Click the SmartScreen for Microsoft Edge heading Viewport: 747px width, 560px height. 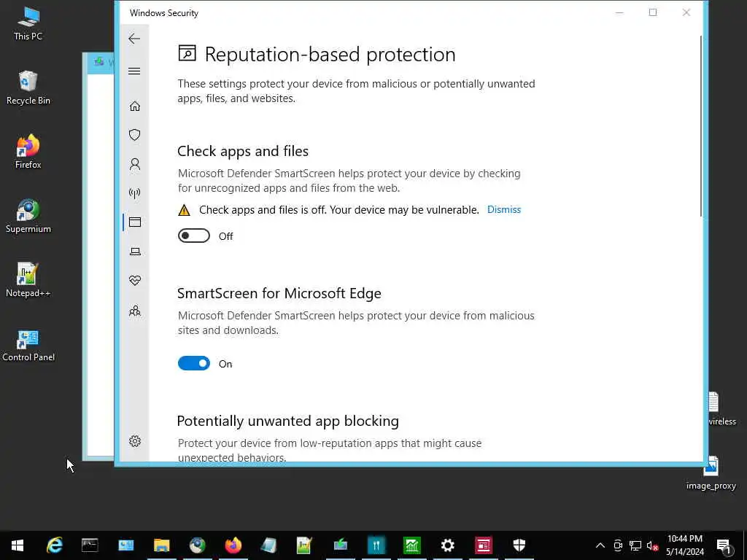pos(279,293)
